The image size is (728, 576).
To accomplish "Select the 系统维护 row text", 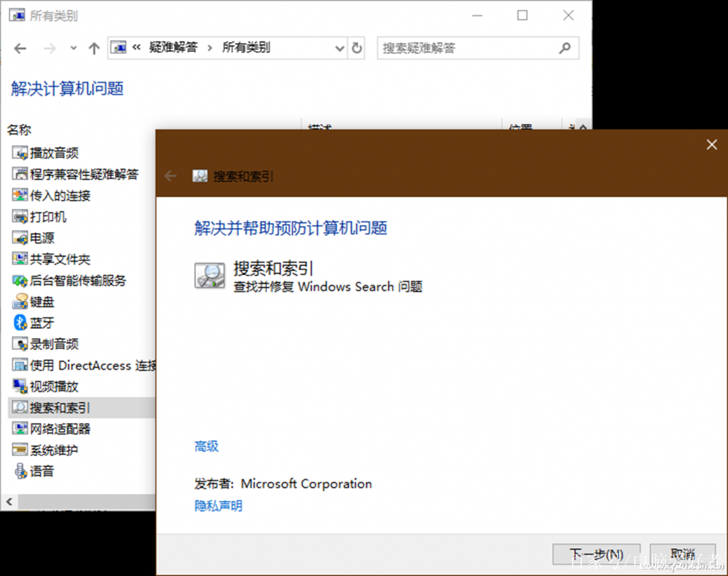I will (55, 450).
